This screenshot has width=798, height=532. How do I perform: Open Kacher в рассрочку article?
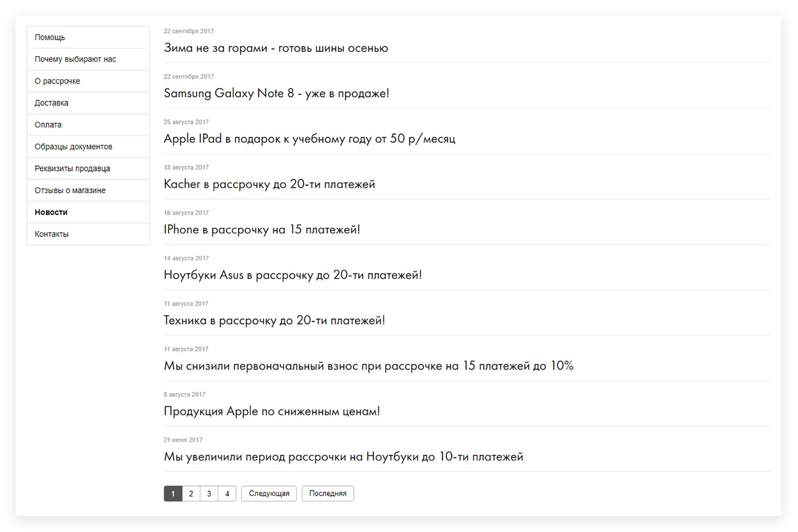click(x=269, y=184)
